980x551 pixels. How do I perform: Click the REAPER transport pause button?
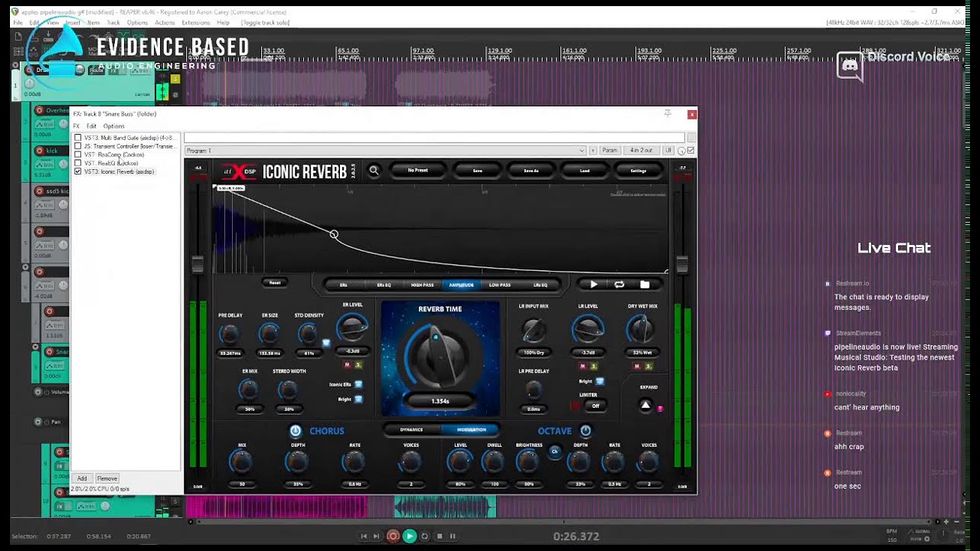pos(452,536)
